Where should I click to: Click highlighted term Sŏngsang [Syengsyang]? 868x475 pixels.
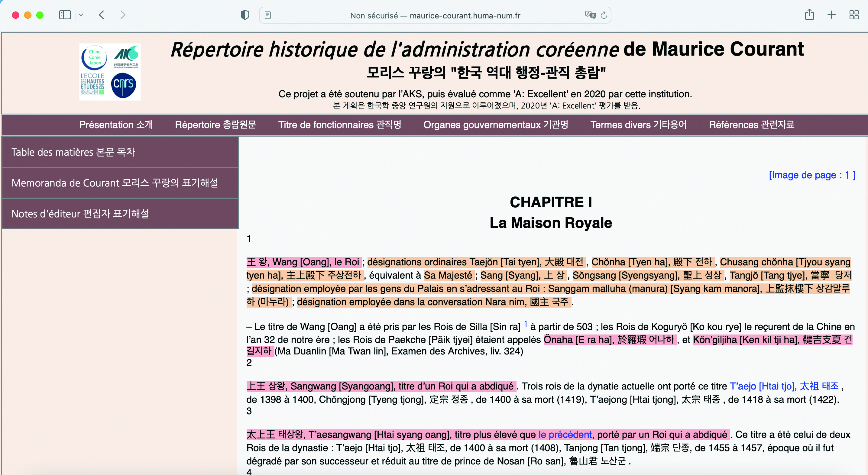[648, 275]
